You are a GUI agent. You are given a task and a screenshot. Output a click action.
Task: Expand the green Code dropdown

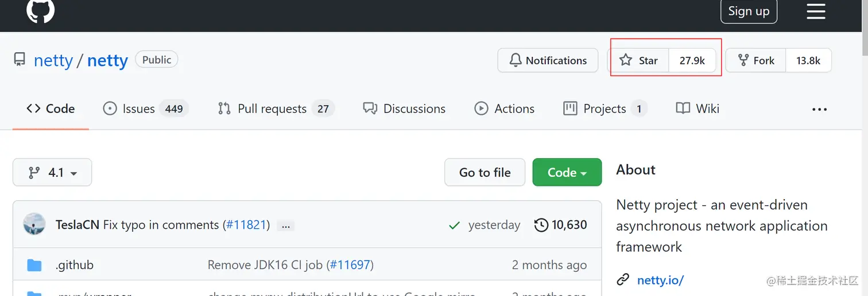(567, 173)
